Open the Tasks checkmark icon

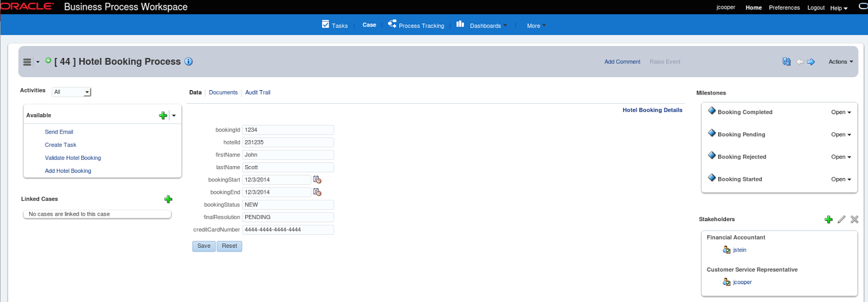click(325, 24)
